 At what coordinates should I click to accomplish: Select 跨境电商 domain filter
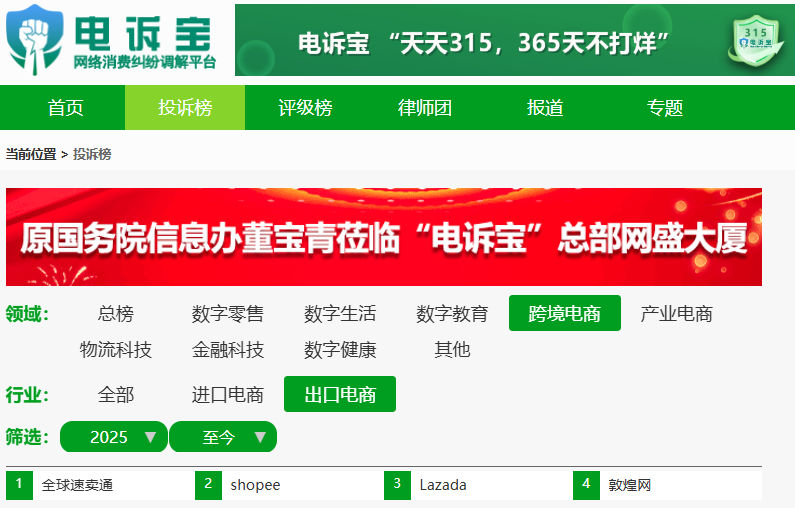point(565,313)
